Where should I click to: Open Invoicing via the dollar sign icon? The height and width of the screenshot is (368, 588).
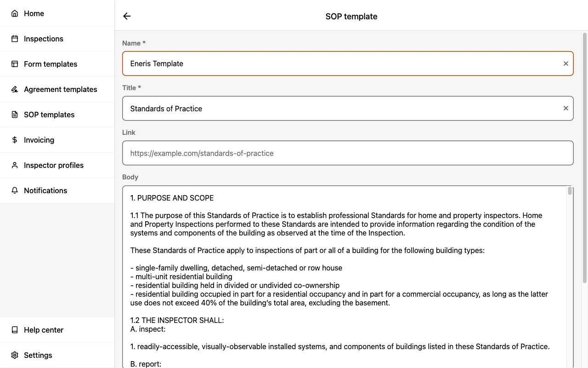[x=15, y=140]
